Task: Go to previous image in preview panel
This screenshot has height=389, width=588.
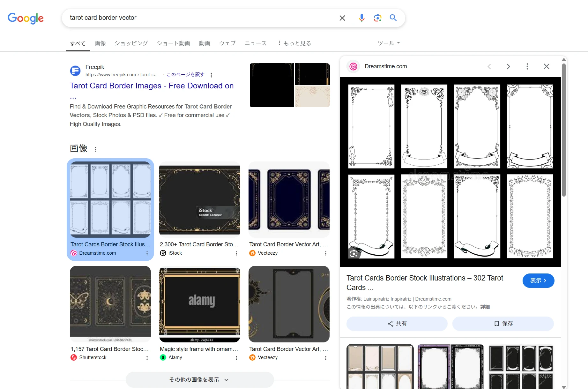Action: [x=489, y=66]
